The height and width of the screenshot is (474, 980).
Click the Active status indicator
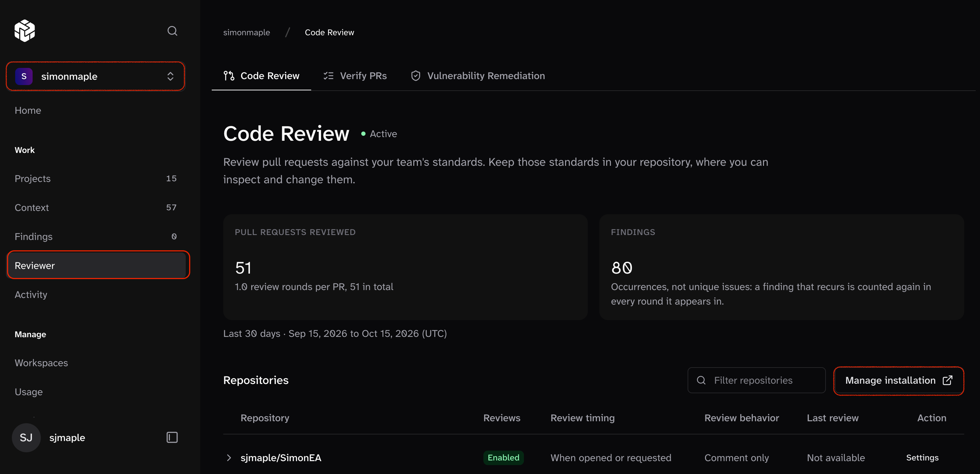point(379,133)
